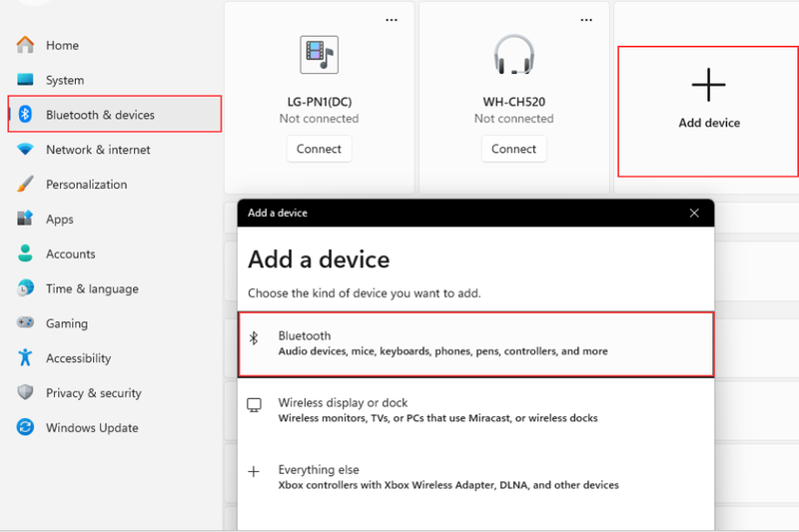The image size is (799, 532).
Task: Go to System settings
Action: tap(115, 80)
